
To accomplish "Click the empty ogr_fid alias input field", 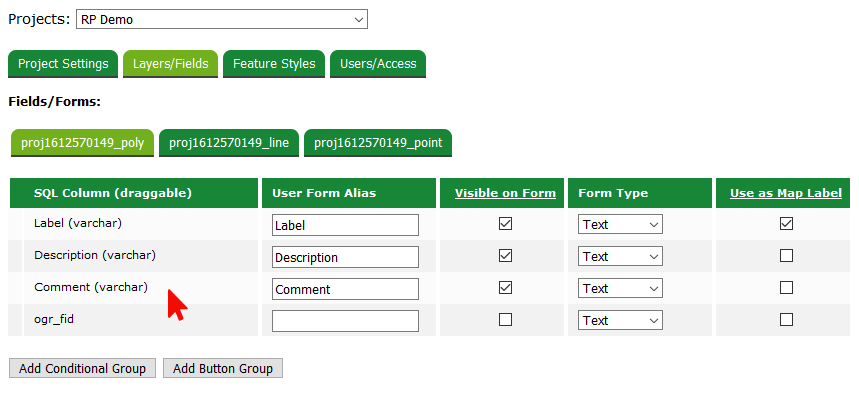I will [x=345, y=321].
